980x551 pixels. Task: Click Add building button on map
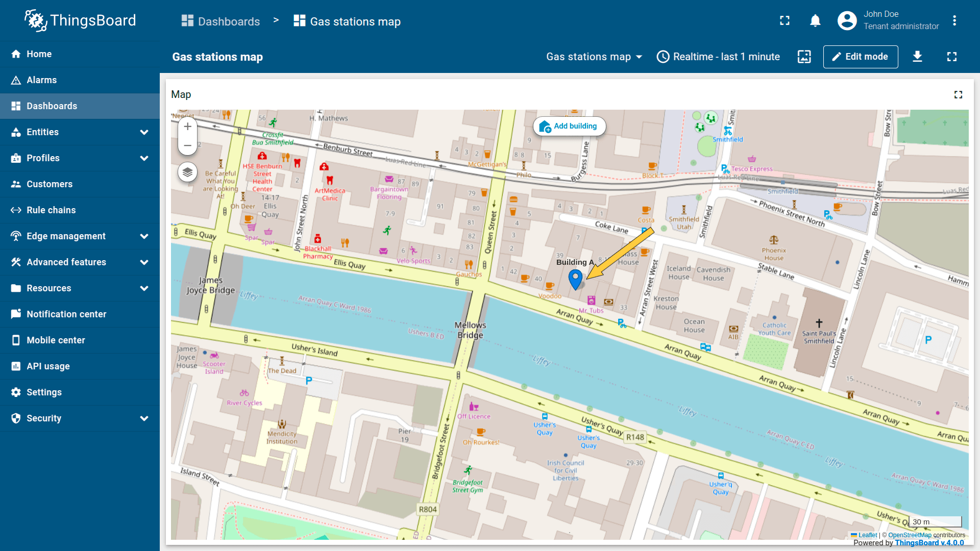tap(569, 126)
